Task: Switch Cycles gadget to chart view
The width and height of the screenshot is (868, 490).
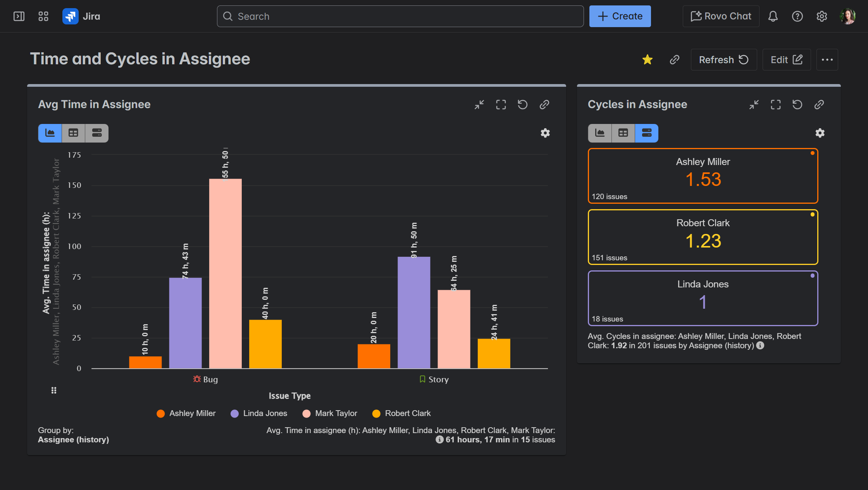Action: click(x=600, y=133)
